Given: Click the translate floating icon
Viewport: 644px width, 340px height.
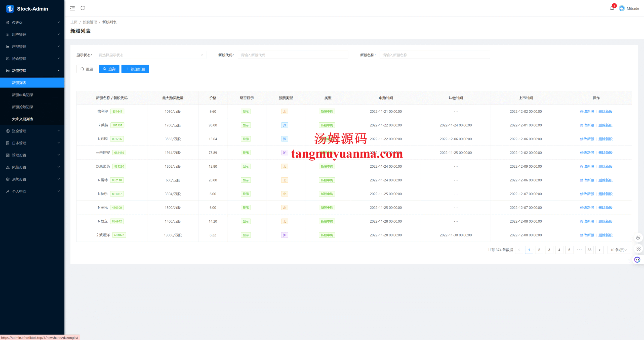Looking at the screenshot, I should [638, 238].
